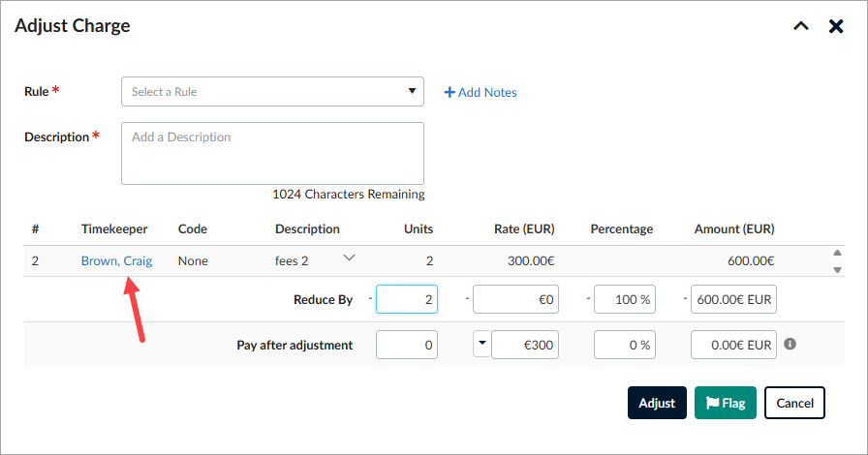Click the Units column header
This screenshot has height=455, width=868.
[418, 229]
